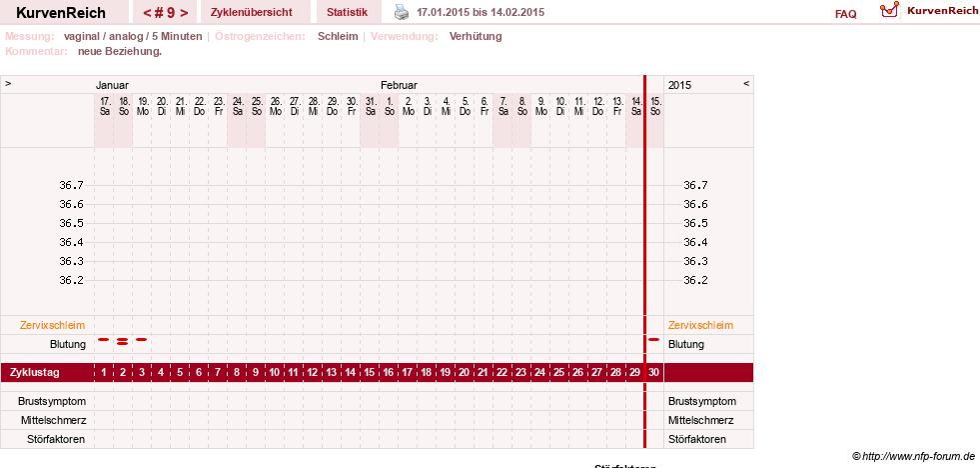
Task: Click the Januar month header
Action: pos(112,85)
